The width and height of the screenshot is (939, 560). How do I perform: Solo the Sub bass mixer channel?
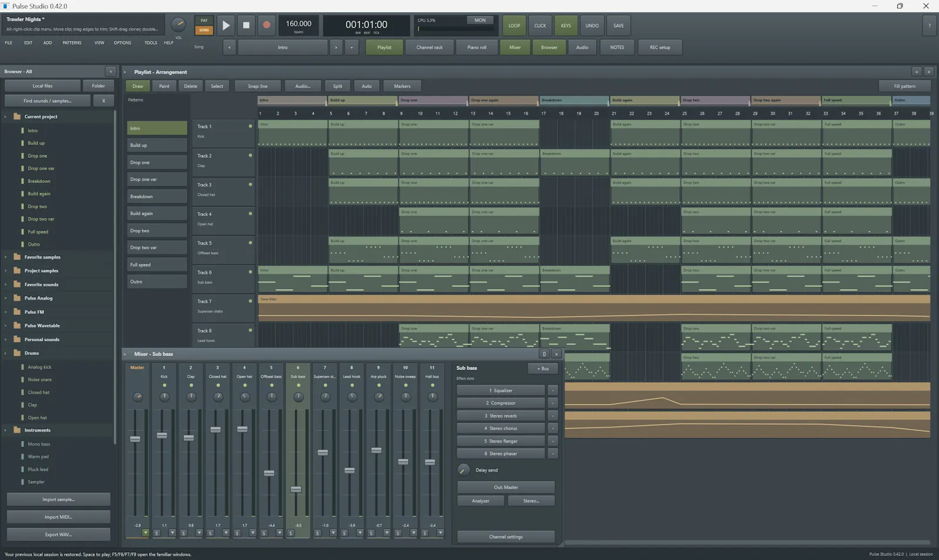(x=291, y=533)
